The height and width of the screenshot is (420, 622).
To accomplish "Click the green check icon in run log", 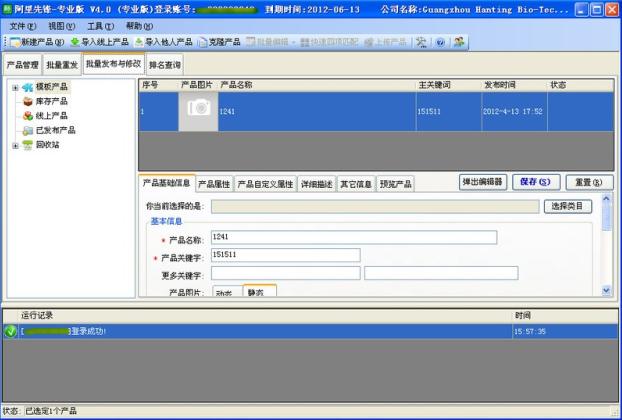I will (x=11, y=331).
